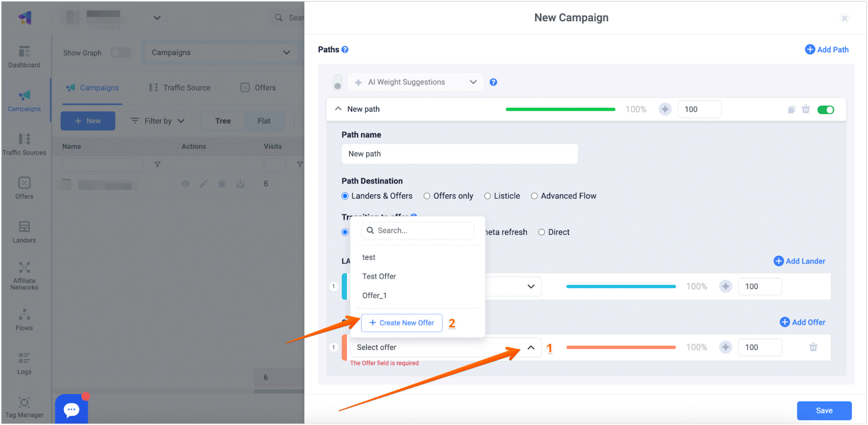Save the new campaign
868x425 pixels.
pos(824,410)
